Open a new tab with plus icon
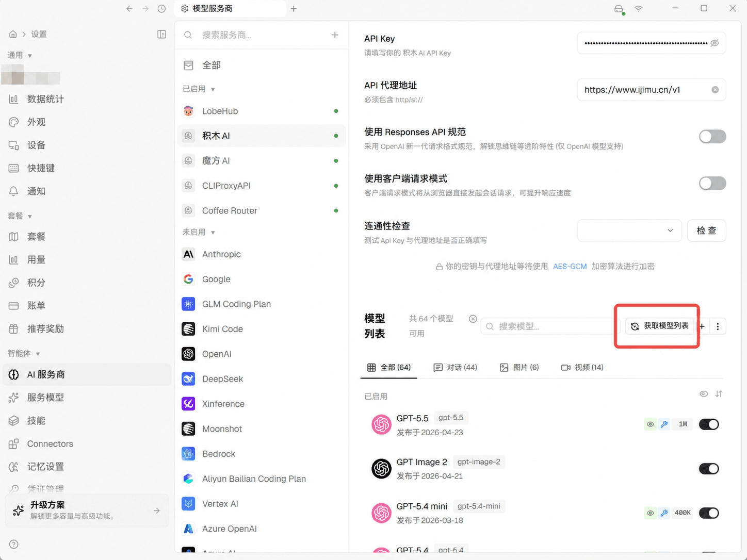747x560 pixels. click(x=294, y=9)
